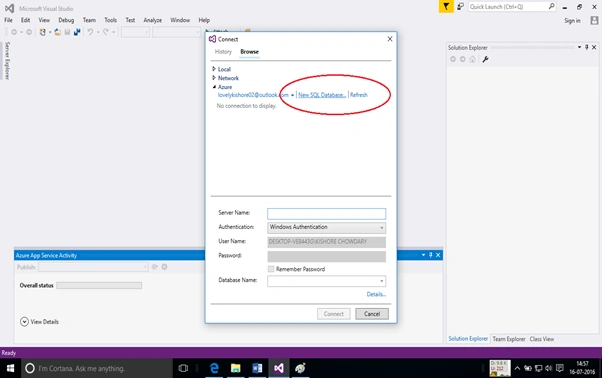Close the Azure App Service Activity panel
Image resolution: width=602 pixels, height=378 pixels.
tap(438, 255)
